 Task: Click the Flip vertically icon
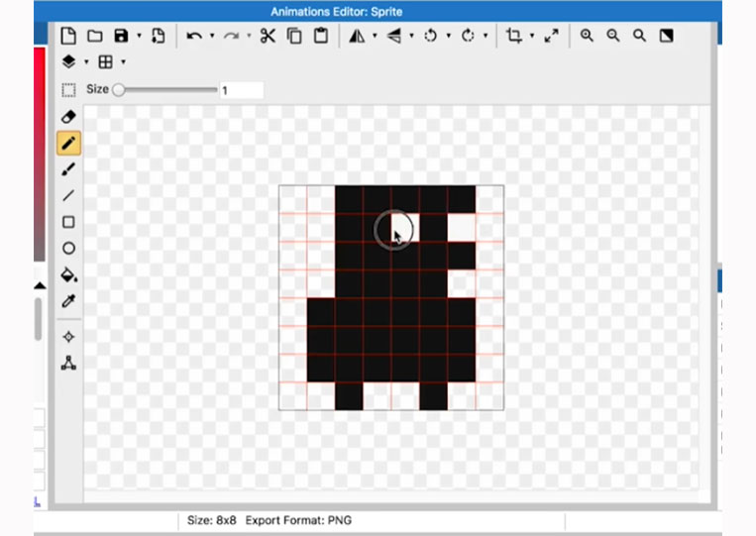coord(394,36)
